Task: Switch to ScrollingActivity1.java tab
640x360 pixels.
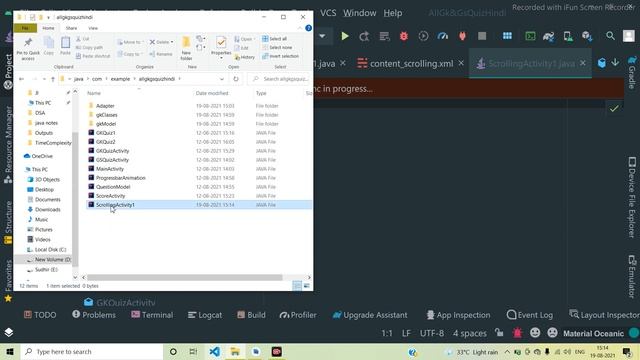Action: (x=531, y=64)
